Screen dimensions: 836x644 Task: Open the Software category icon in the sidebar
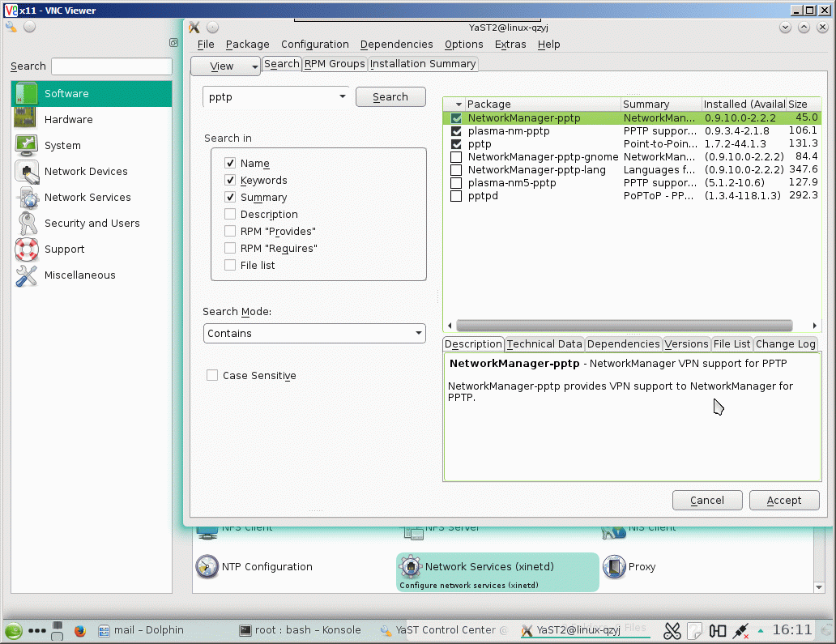pos(26,93)
